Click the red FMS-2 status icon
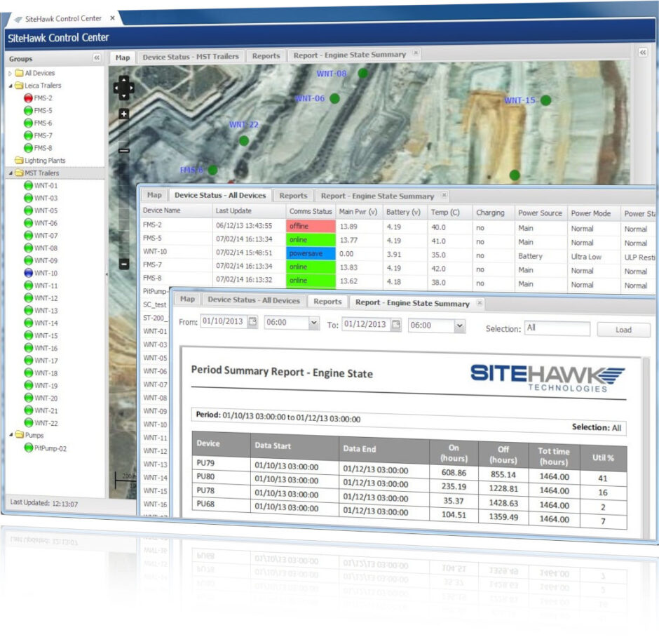The height and width of the screenshot is (644, 659). [x=28, y=98]
